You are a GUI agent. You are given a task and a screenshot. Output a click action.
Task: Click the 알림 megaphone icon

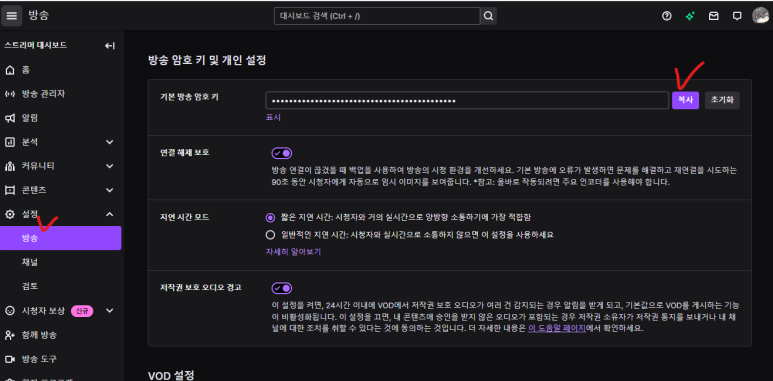9,118
